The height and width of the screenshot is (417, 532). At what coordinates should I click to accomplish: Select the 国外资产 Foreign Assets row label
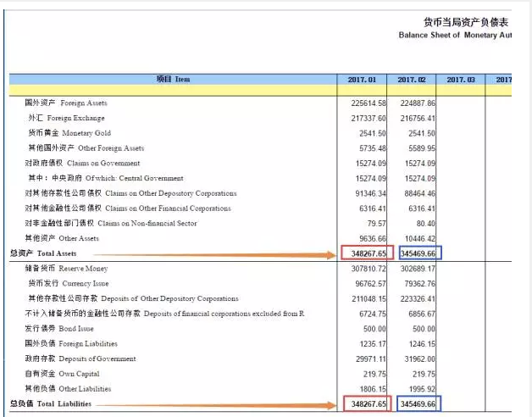[66, 103]
